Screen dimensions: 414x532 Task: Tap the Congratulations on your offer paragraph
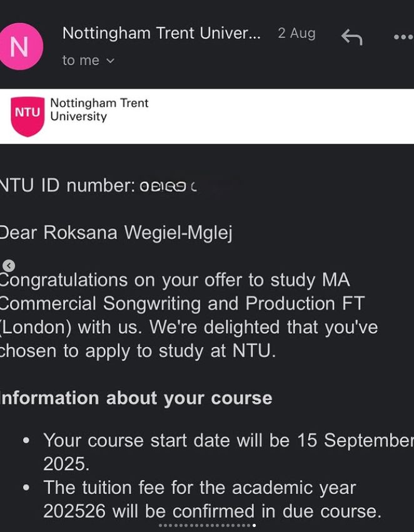189,316
